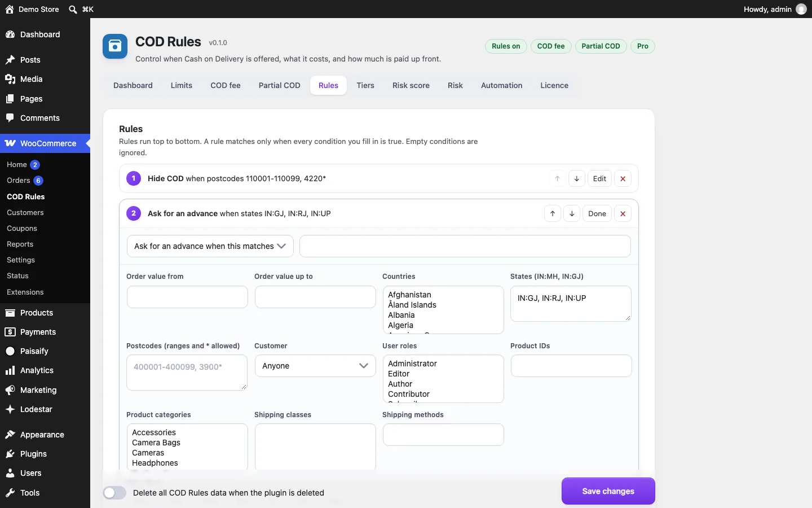The width and height of the screenshot is (812, 508).
Task: Click the Save changes button
Action: tap(608, 491)
